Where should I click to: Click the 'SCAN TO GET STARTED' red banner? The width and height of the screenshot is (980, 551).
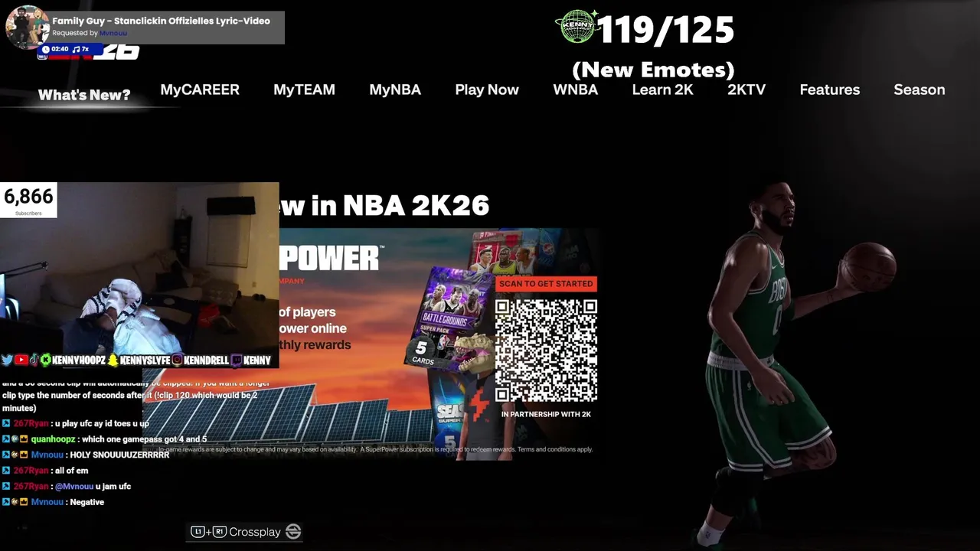546,283
